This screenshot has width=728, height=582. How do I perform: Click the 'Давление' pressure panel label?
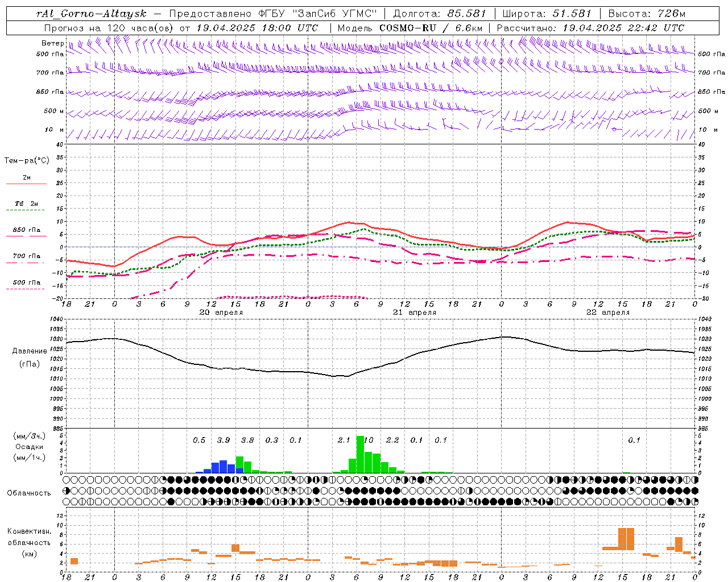30,351
